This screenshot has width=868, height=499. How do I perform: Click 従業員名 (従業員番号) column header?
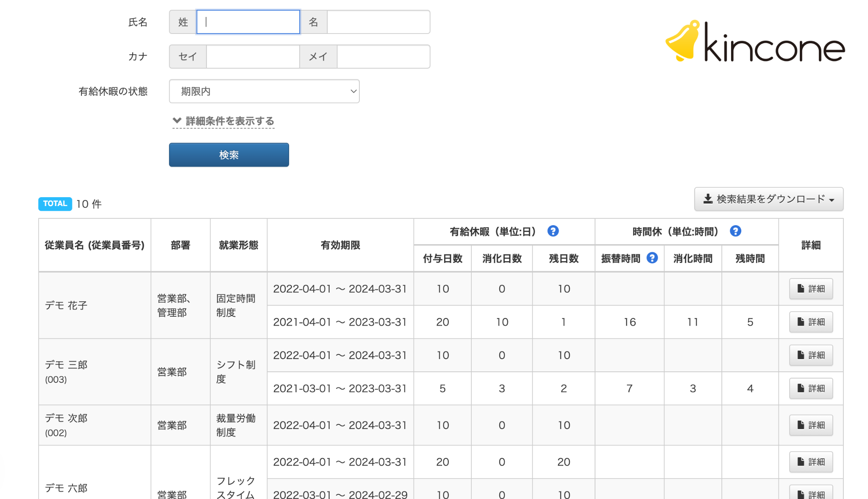[95, 245]
